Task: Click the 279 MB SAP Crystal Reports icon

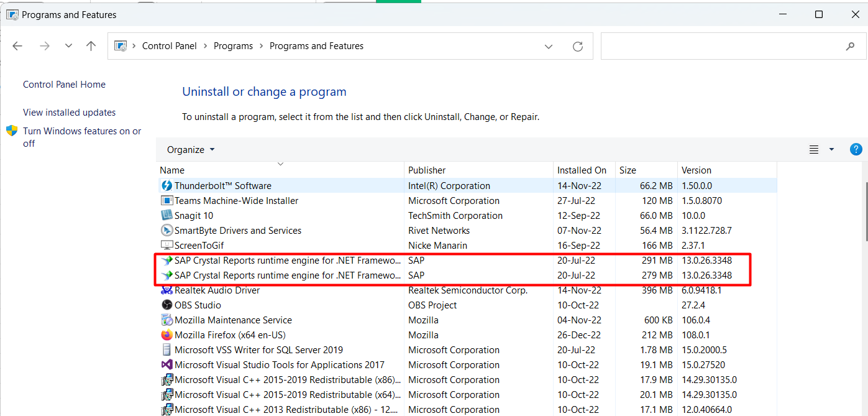Action: click(167, 275)
